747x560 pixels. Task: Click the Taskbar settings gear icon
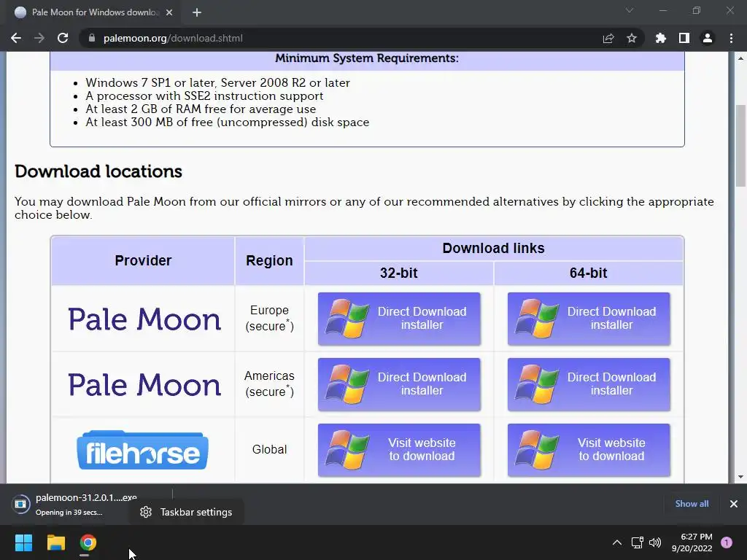pos(146,512)
